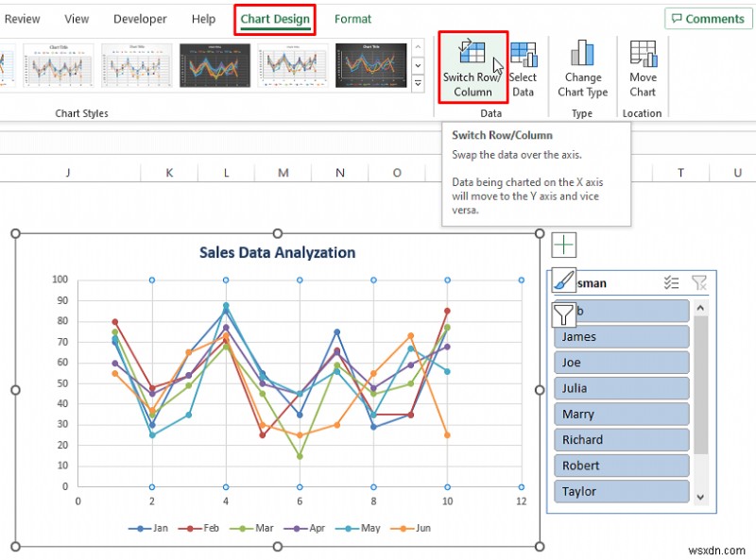The image size is (756, 560).
Task: Open Chart Styles via the paintbrush icon
Action: tap(563, 281)
